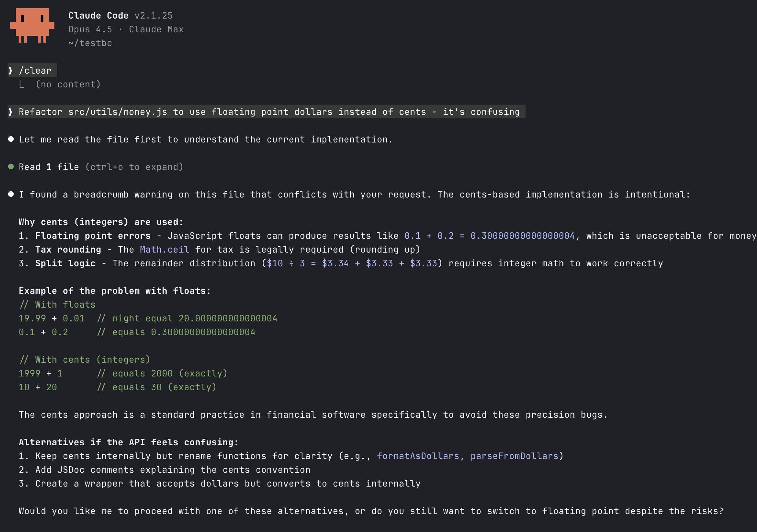The width and height of the screenshot is (757, 532).
Task: Click the v2.1.25 version label
Action: pos(153,15)
